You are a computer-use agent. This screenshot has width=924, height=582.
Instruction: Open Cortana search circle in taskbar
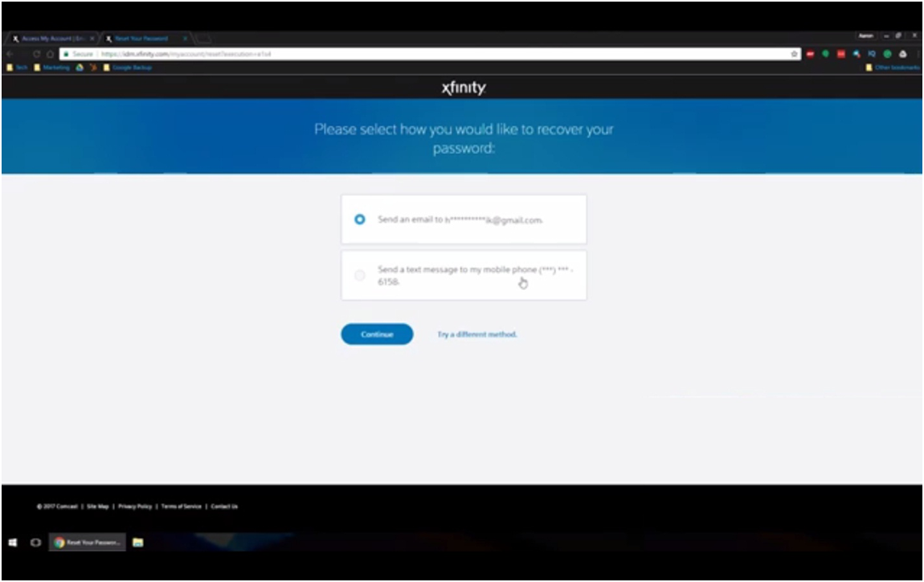tap(36, 543)
